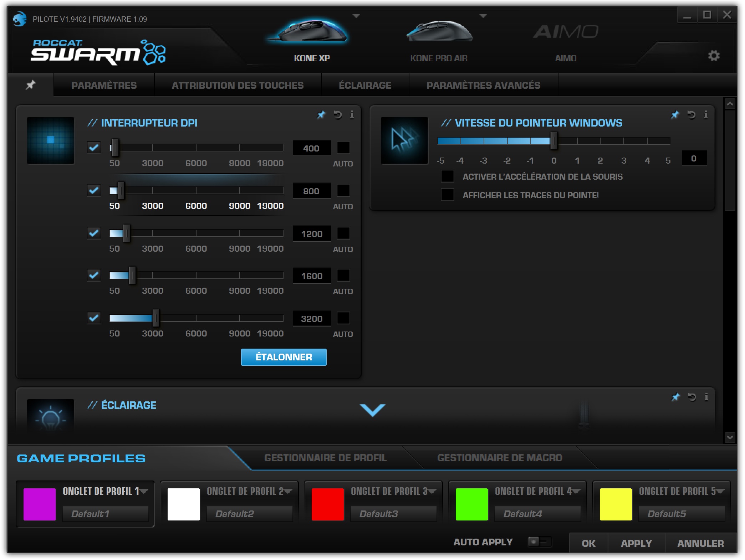The height and width of the screenshot is (560, 745).
Task: Pin the Interrupteur DPI panel
Action: [321, 114]
